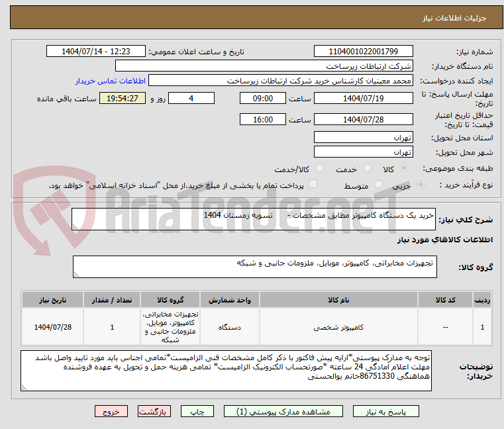Click the اطلاعات کالاهای مورد نیاز heading
Image resolution: width=504 pixels, height=429 pixels.
445,240
